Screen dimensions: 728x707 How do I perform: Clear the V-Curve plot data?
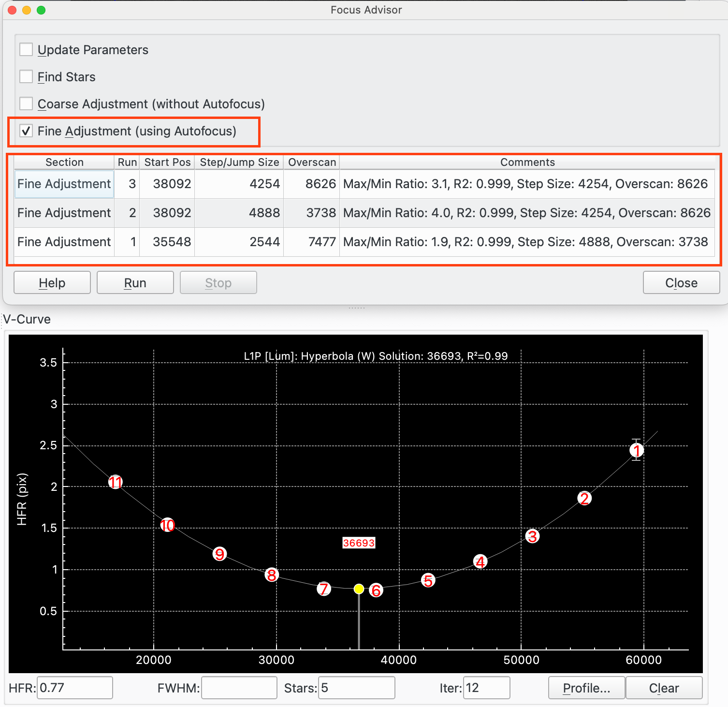664,688
